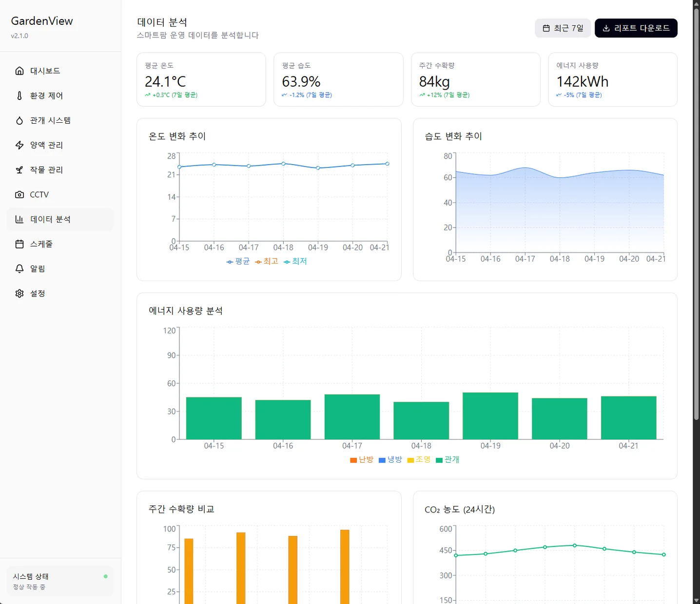
Task: Click the 04-15 green energy bar
Action: (x=214, y=418)
